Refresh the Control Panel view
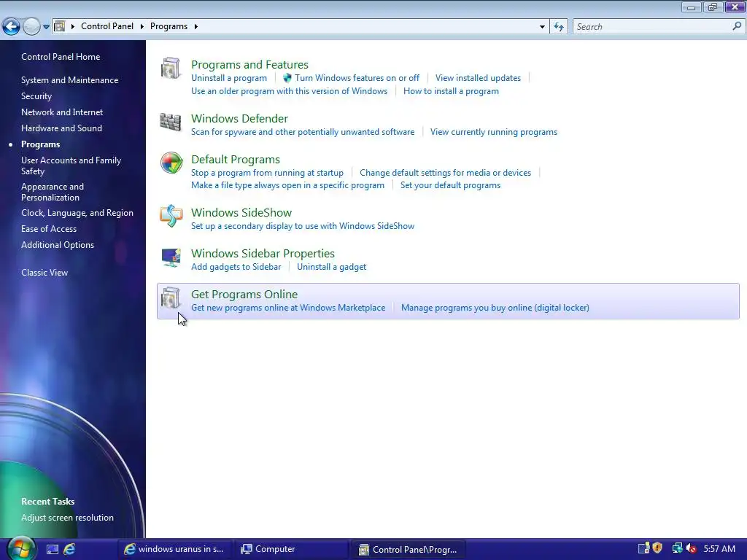Screen dimensions: 747x560 559,27
